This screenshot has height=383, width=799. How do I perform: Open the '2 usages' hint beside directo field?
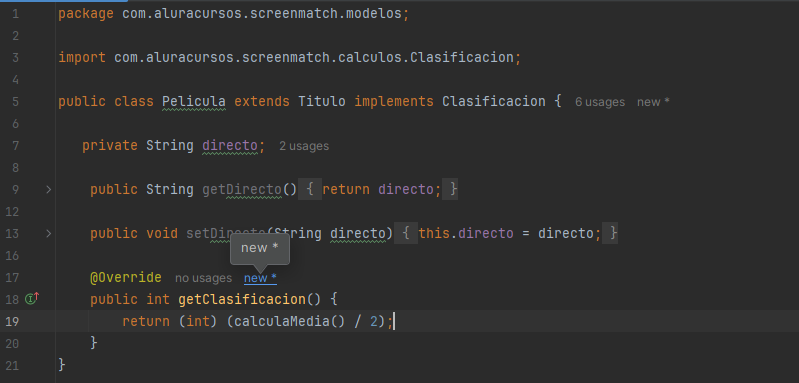coord(304,146)
